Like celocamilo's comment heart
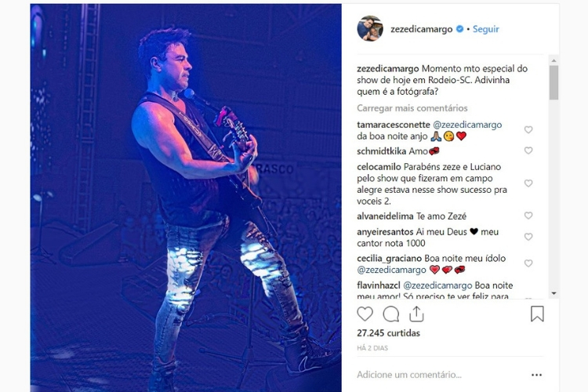Image resolution: width=588 pixels, height=392 pixels. (528, 183)
